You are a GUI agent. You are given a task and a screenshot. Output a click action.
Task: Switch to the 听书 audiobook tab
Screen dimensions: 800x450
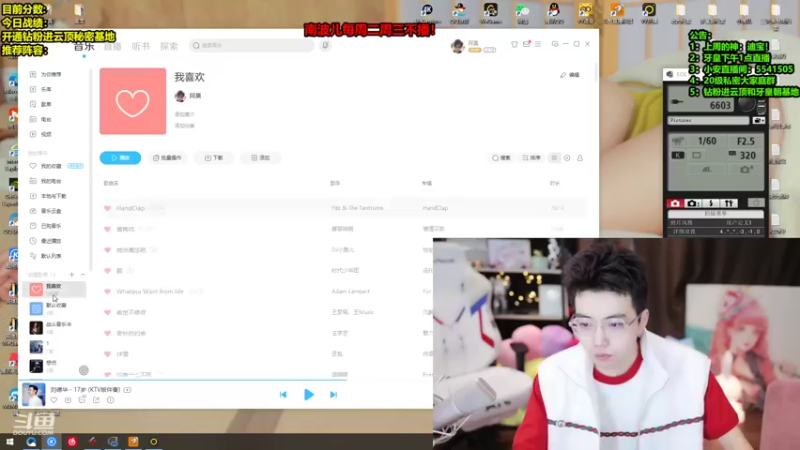click(141, 46)
